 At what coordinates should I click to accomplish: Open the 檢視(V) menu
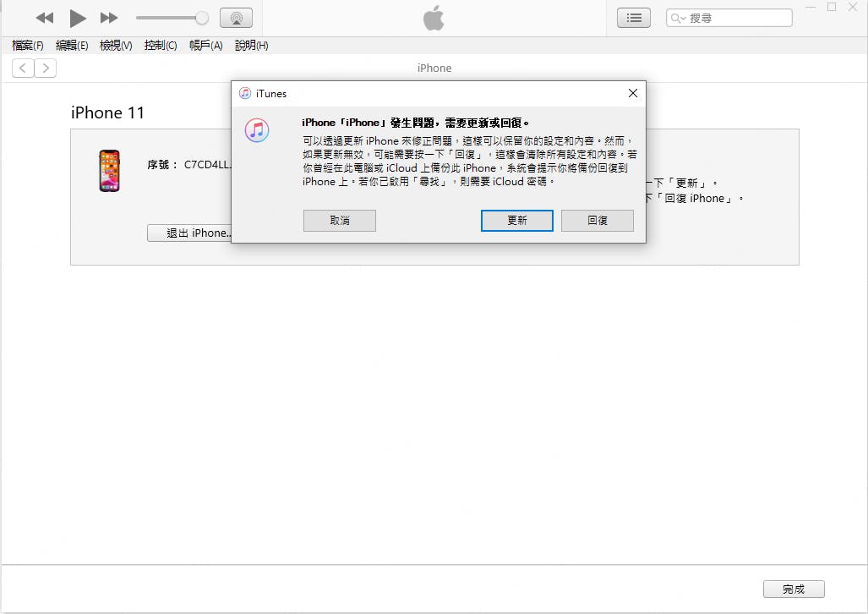click(116, 46)
